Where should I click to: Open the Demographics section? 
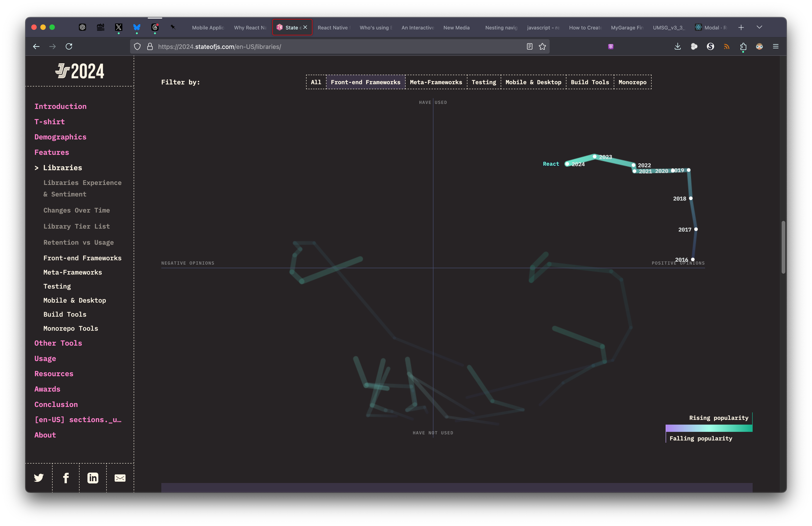60,137
